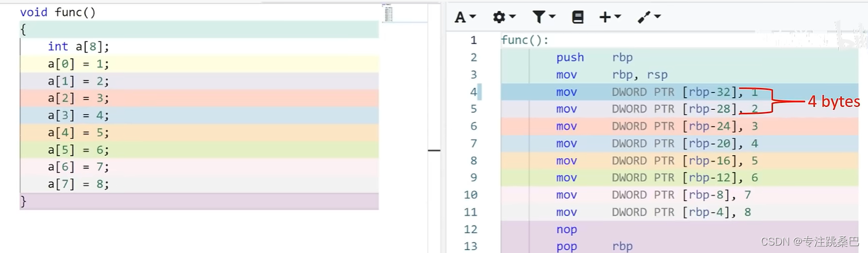Click the 'a[0] = 1;' source line
Viewport: 868px width, 253px height.
[x=78, y=64]
